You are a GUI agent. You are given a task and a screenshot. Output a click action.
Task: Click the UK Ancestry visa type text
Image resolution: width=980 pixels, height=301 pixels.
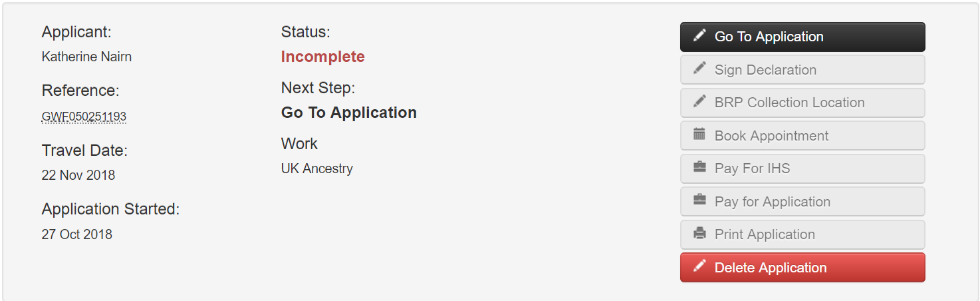click(x=317, y=168)
